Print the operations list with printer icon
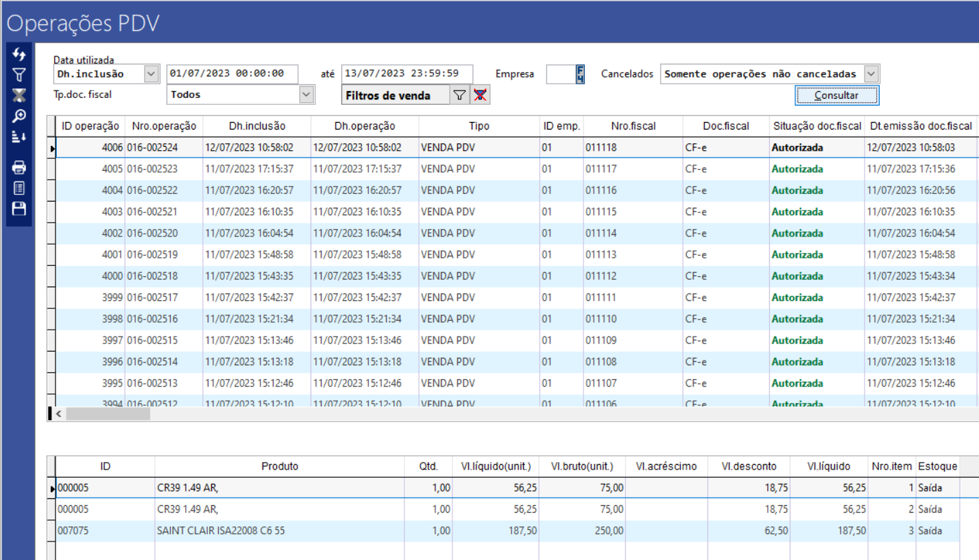 19,167
